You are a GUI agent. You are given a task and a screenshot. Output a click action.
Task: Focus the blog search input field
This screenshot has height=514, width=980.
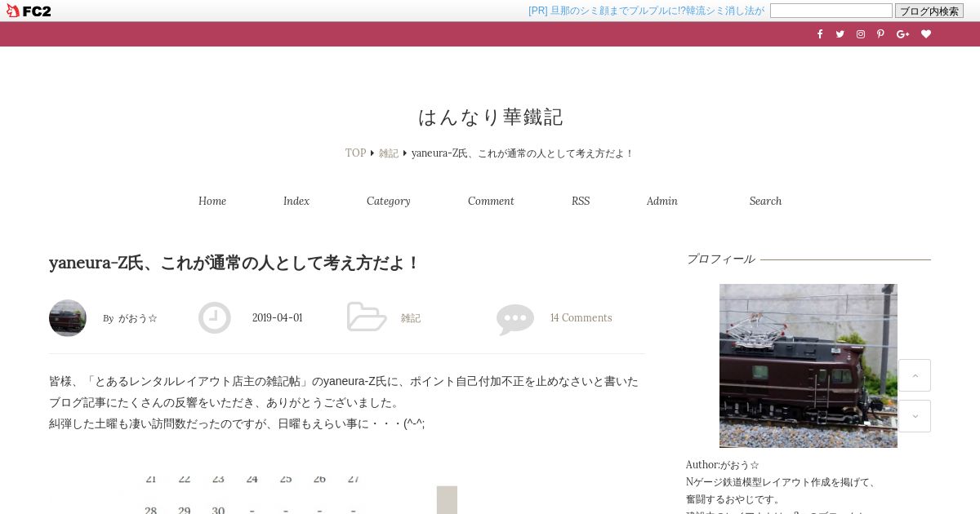tap(831, 11)
